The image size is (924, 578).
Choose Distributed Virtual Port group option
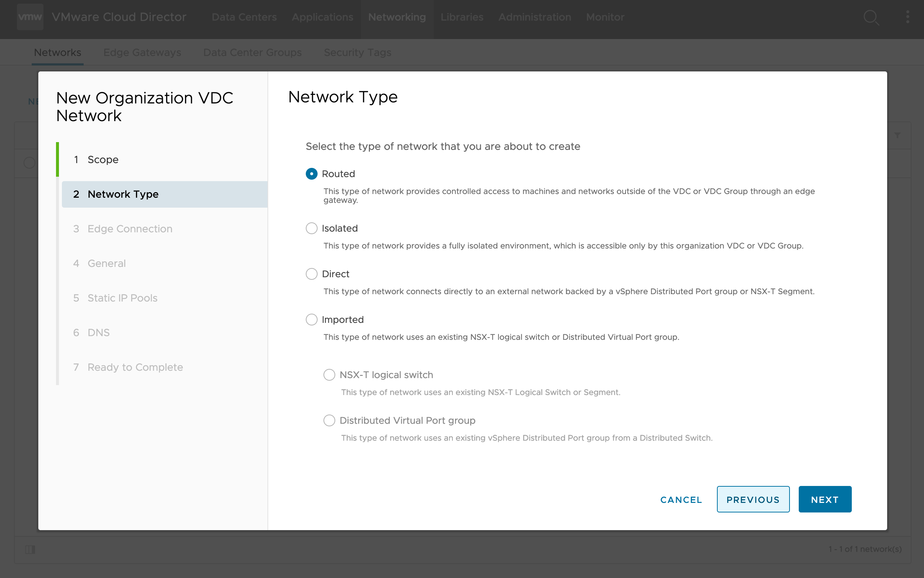point(329,420)
